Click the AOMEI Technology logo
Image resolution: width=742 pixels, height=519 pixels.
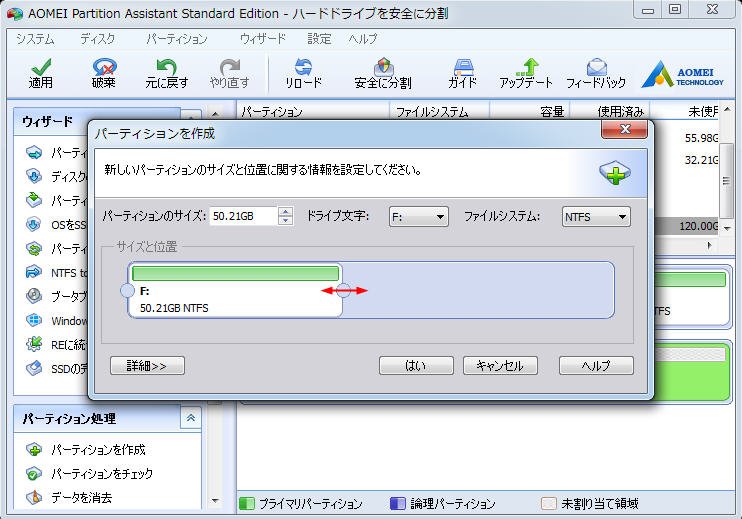click(x=682, y=75)
